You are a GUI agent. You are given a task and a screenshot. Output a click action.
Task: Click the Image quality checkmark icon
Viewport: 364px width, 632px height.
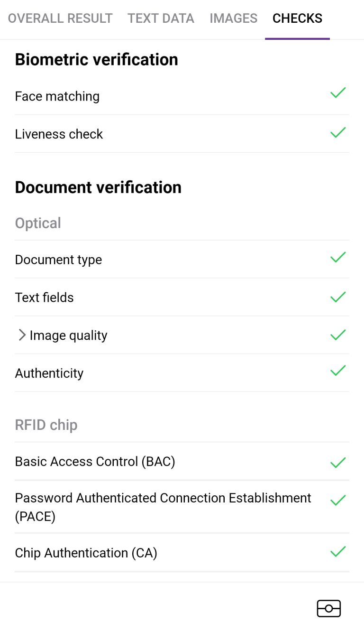point(338,335)
